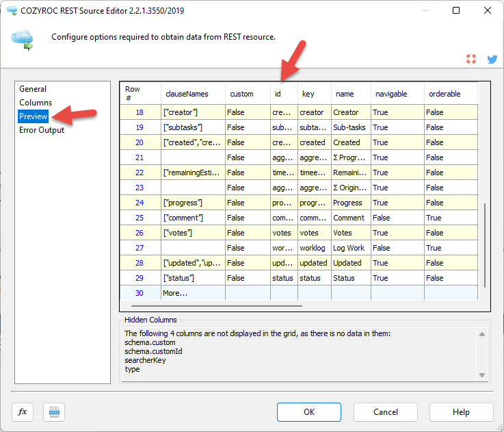
Task: Click the Remaini… name cell
Action: [351, 173]
